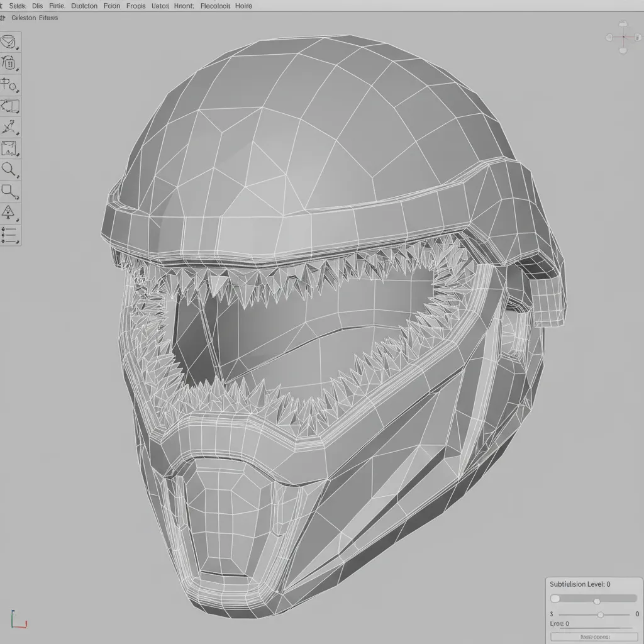Select the triangle warning tool icon

11,213
